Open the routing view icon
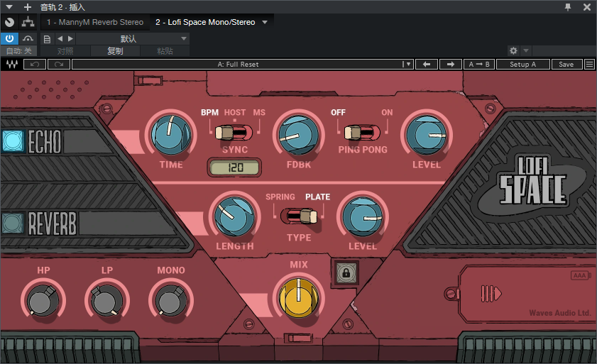This screenshot has width=597, height=364. (x=28, y=22)
